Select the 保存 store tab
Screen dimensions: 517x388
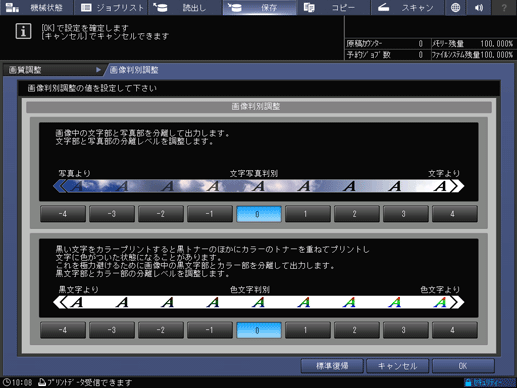(x=259, y=7)
